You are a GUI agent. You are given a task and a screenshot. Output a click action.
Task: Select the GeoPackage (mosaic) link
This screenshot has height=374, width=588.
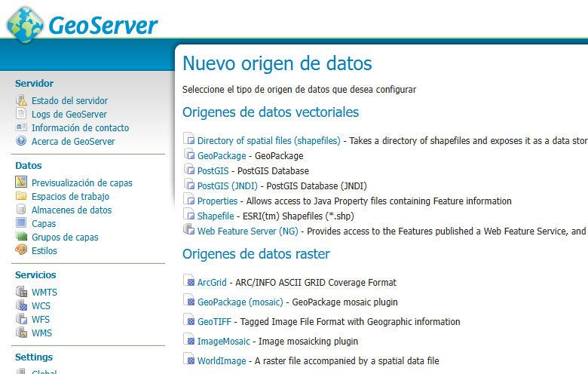[240, 302]
